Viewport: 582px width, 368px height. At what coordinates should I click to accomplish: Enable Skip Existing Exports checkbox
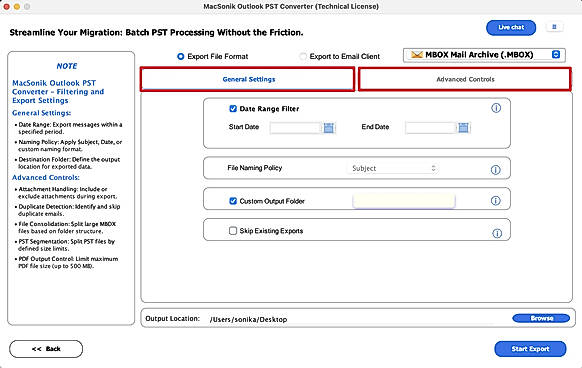pyautogui.click(x=233, y=231)
